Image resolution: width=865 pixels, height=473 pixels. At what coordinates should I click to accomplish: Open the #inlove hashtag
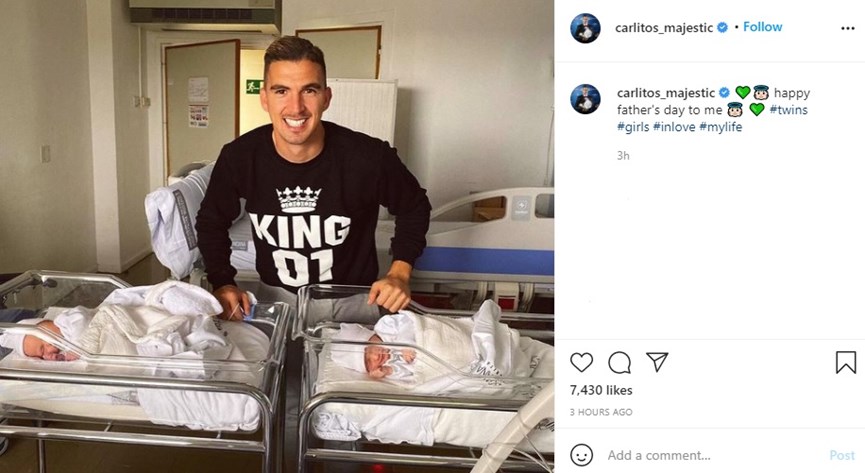(x=674, y=127)
